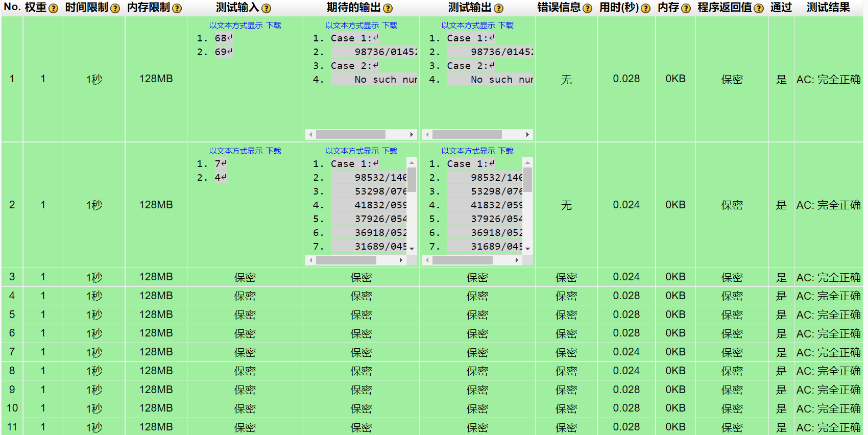Click horizontal scrollbar thumb in row 1 测试输出
The image size is (868, 435).
pyautogui.click(x=467, y=135)
